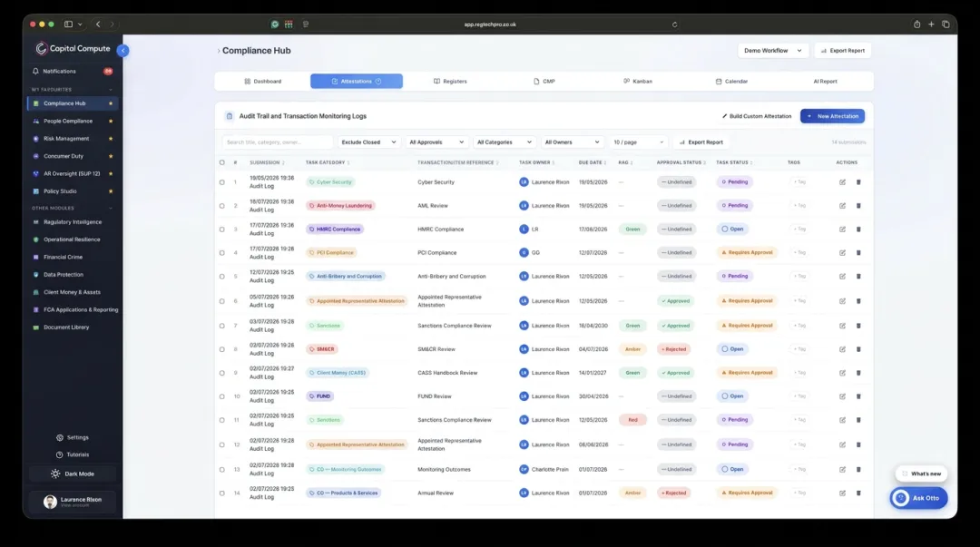Click the search title, category, owner field
This screenshot has width=980, height=547.
click(277, 142)
